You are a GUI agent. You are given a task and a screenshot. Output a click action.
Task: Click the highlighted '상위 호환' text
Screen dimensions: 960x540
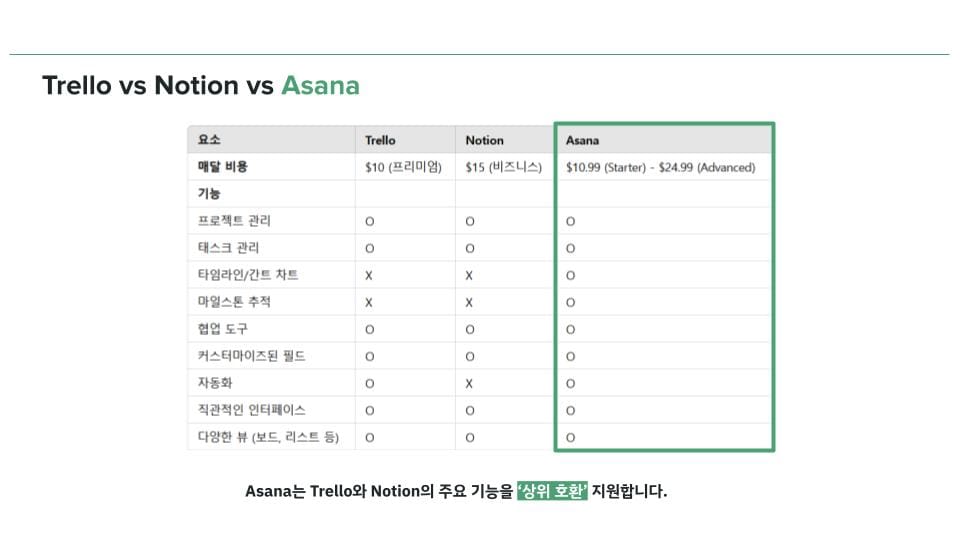552,491
